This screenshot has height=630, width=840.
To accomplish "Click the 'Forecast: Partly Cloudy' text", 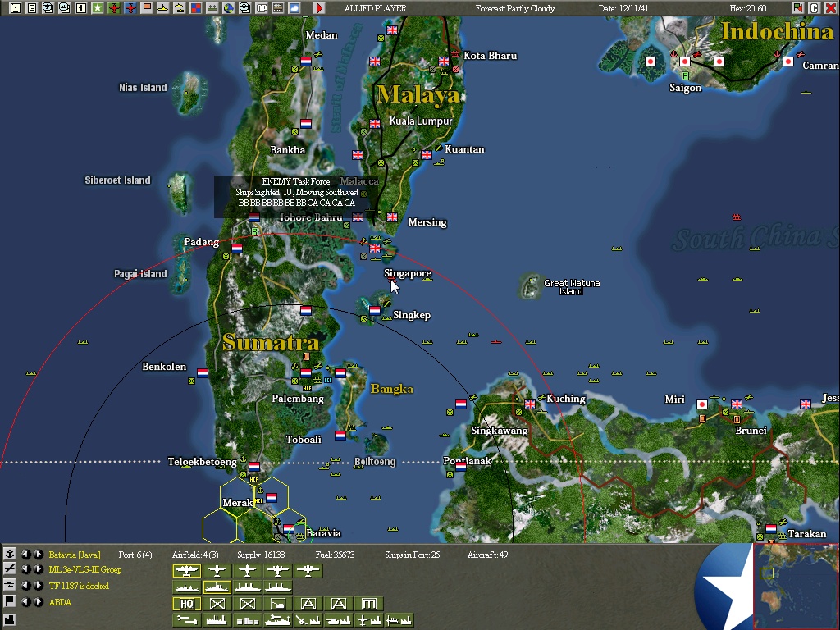I will [515, 8].
